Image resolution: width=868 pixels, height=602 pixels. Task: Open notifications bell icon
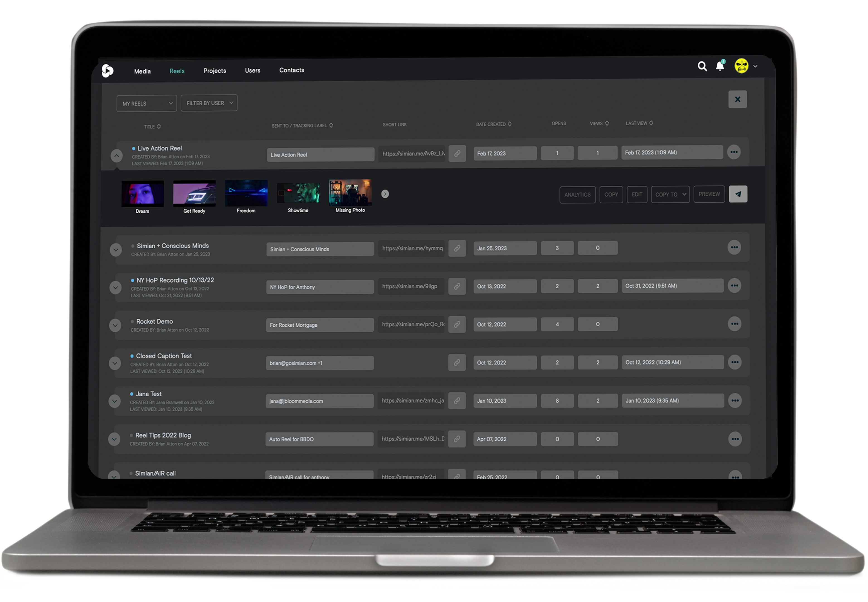coord(720,65)
